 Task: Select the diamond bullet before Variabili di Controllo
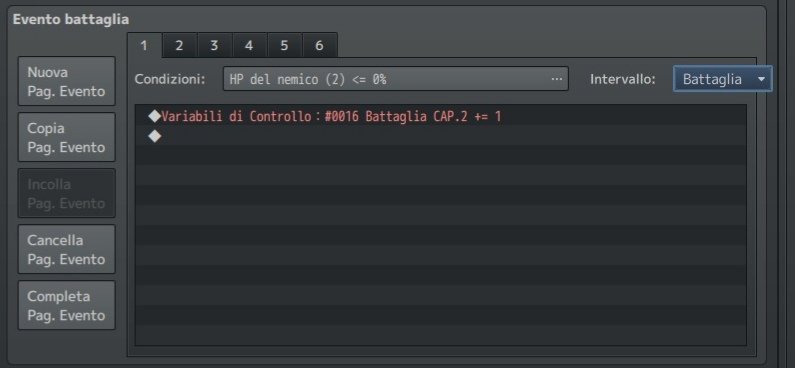[155, 117]
